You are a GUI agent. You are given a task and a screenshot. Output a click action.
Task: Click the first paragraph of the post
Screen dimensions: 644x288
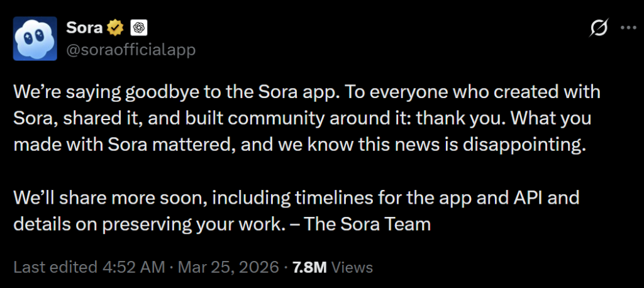tap(302, 119)
